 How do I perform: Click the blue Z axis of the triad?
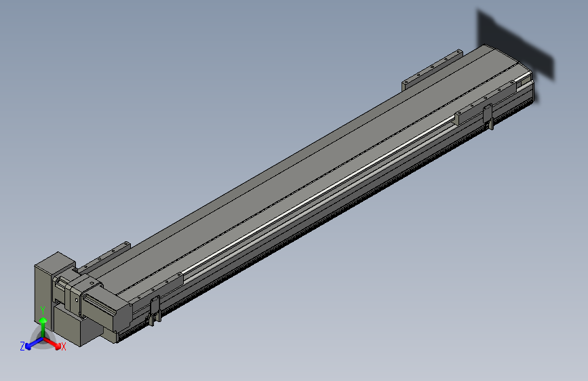pyautogui.click(x=34, y=343)
